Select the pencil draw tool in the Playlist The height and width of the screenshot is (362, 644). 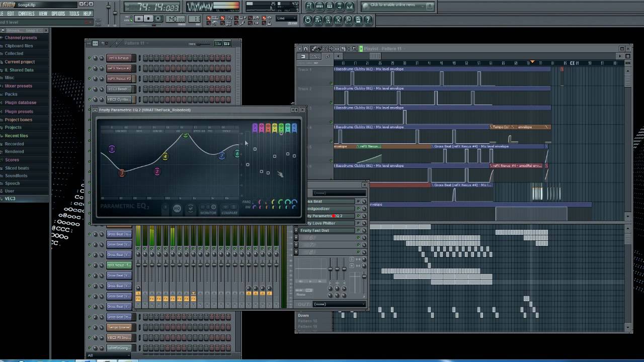click(x=313, y=49)
